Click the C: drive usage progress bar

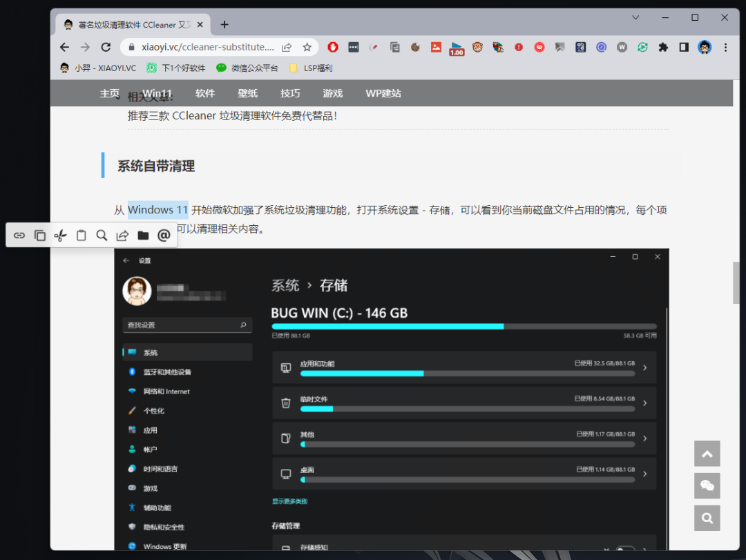click(x=464, y=327)
